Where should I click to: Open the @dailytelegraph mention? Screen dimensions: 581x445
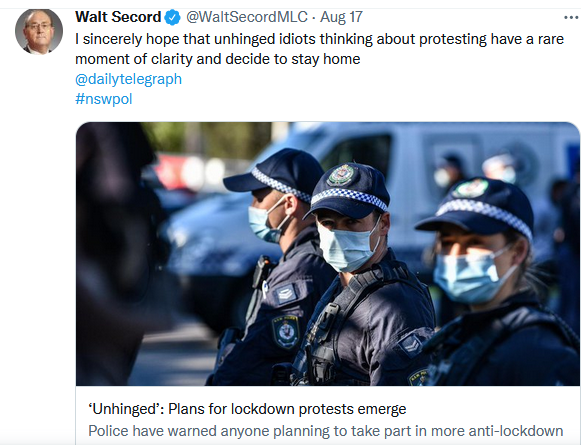128,79
